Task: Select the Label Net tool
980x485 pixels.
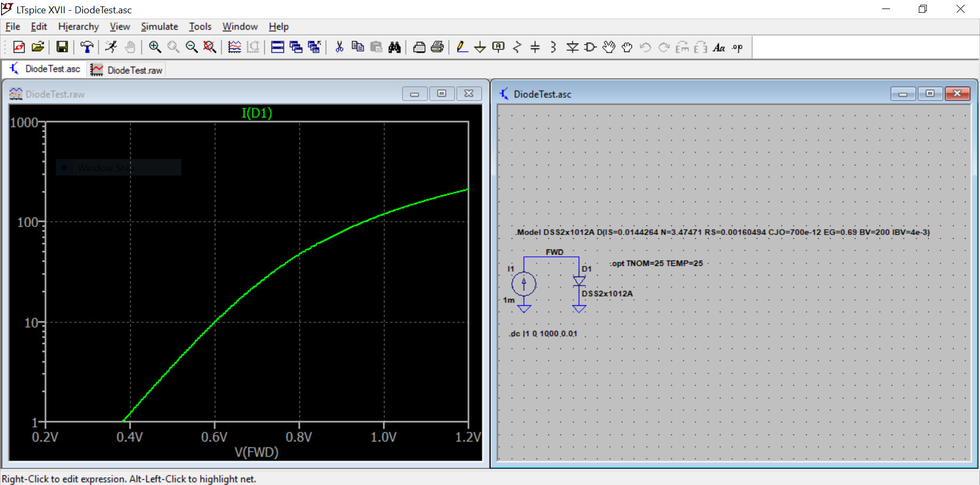Action: (499, 47)
